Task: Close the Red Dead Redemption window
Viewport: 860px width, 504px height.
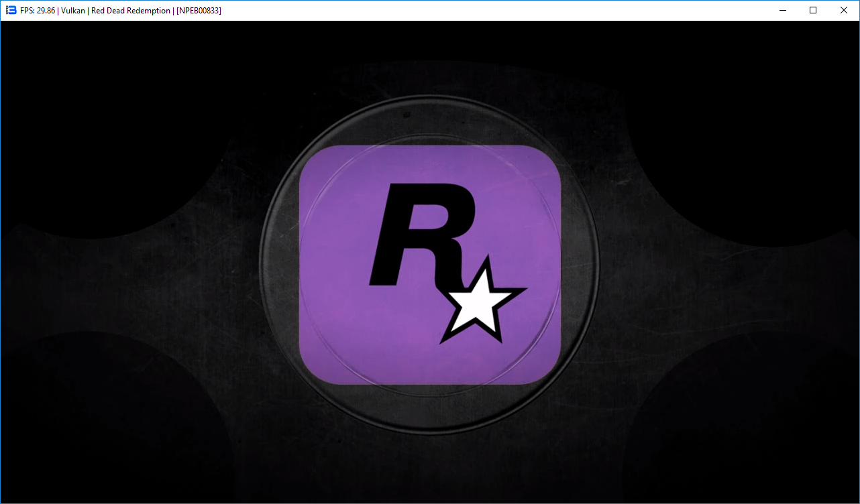Action: (844, 10)
